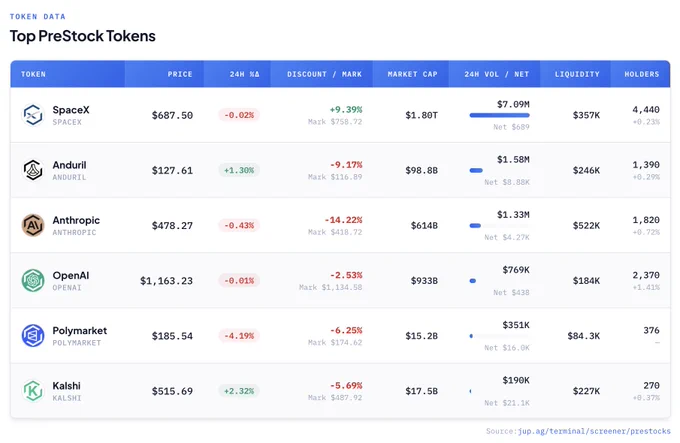Click the SpaceX token logo icon
This screenshot has width=680, height=443.
(33, 115)
